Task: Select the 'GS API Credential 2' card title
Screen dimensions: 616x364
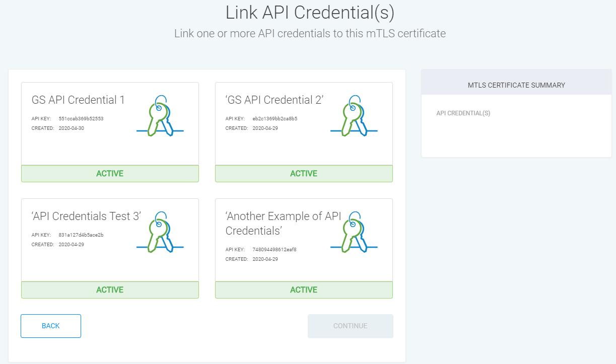Action: pos(274,100)
